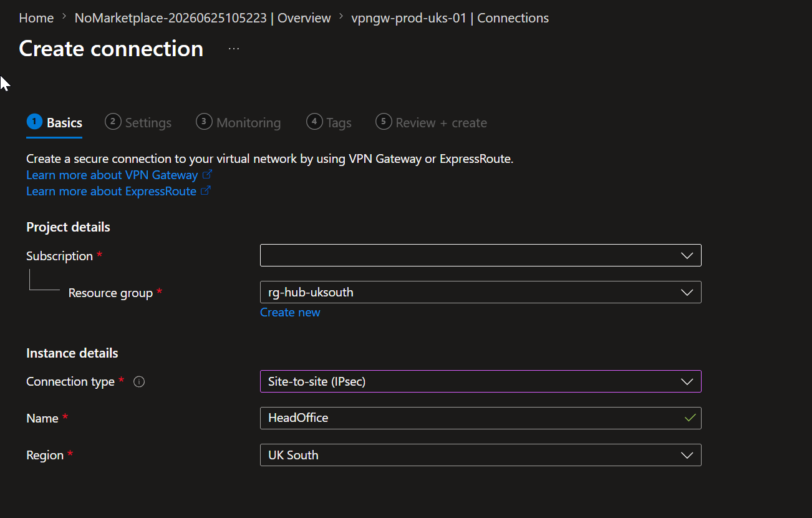Open NoMarketplace-20260625105223 Overview breadcrumb

pos(203,18)
